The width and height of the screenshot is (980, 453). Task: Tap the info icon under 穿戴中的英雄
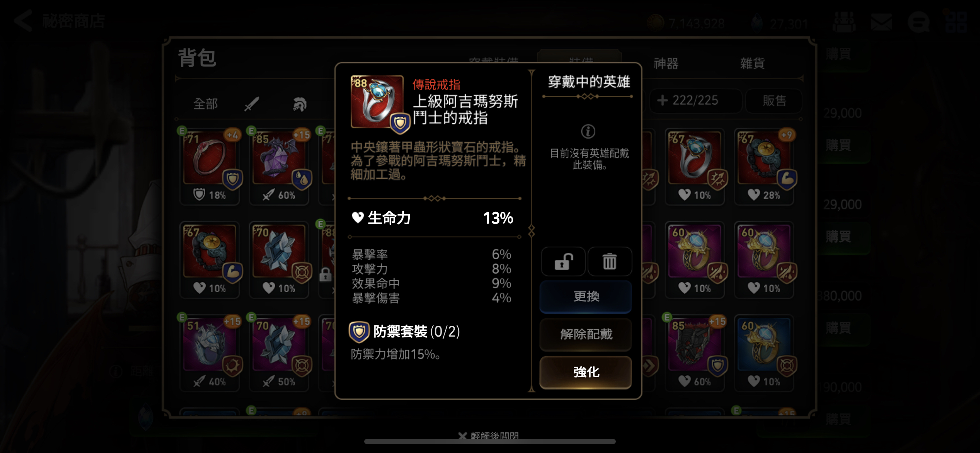(x=588, y=132)
